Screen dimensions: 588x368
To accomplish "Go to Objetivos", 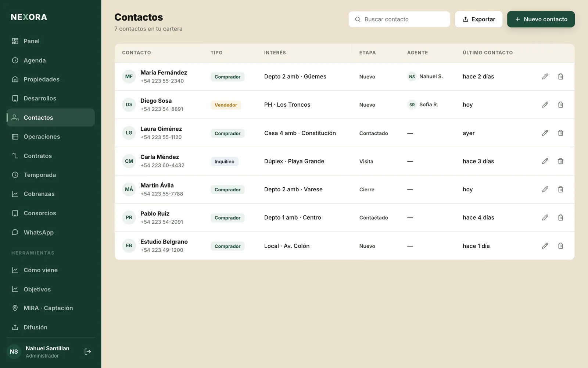I will 51,289.
